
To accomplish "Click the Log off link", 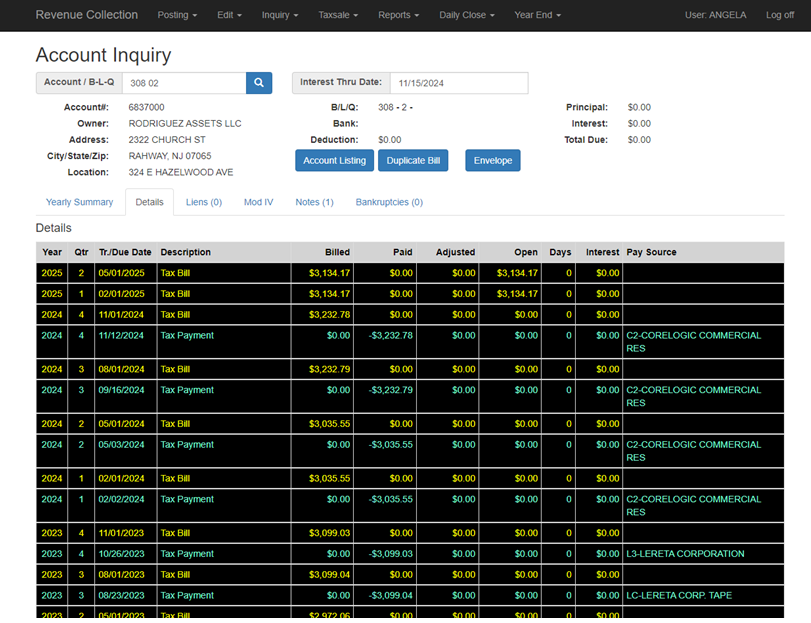I will point(780,15).
